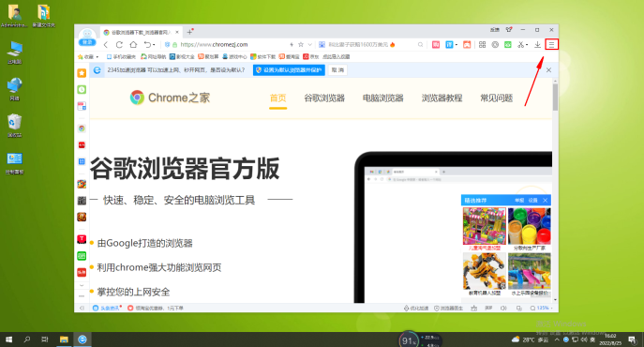Image resolution: width=644 pixels, height=347 pixels.
Task: Click the 取消 cancel button
Action: click(337, 70)
